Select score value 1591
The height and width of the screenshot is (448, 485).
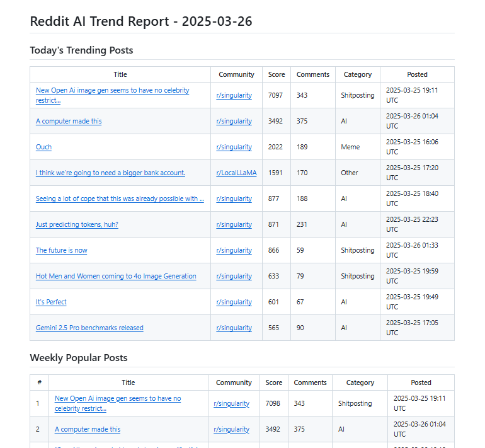(275, 173)
